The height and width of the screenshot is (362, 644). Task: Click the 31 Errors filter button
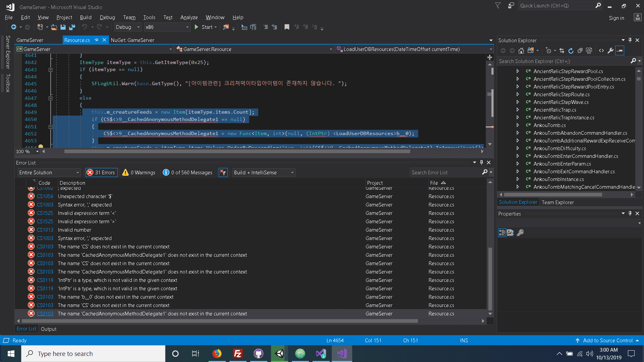(101, 172)
